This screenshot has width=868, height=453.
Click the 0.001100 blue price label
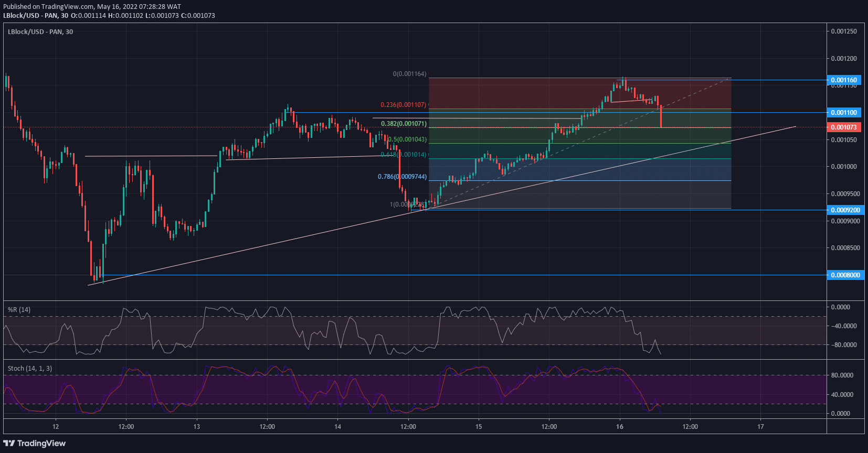(x=844, y=113)
